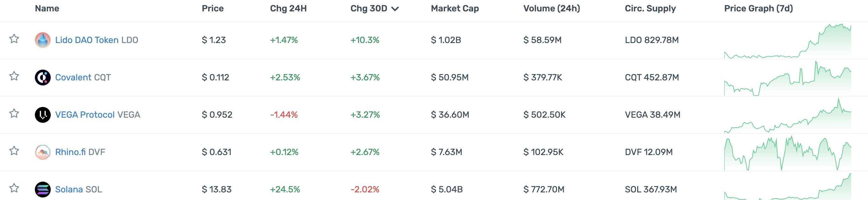
Task: Click the Lido DAO Token logo icon
Action: [43, 40]
